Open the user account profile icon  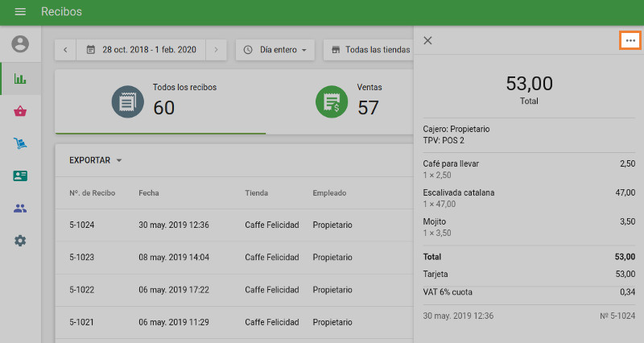[x=20, y=43]
